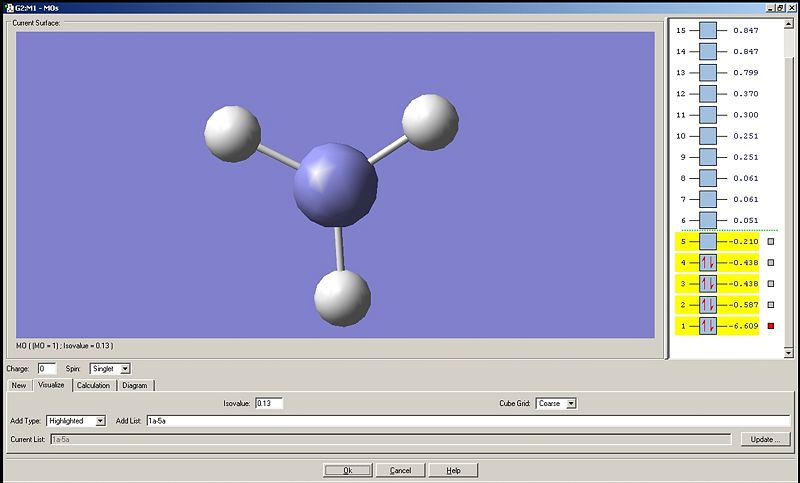800x483 pixels.
Task: Click the Ok button
Action: coord(348,470)
